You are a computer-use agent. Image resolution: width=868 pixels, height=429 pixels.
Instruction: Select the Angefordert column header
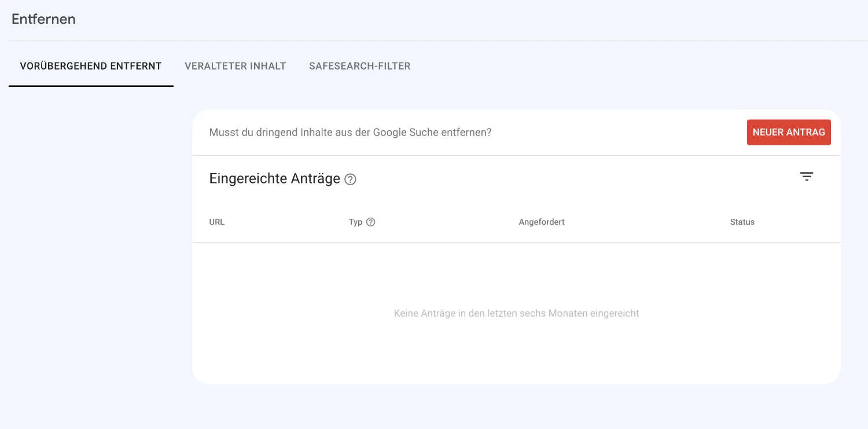tap(541, 222)
